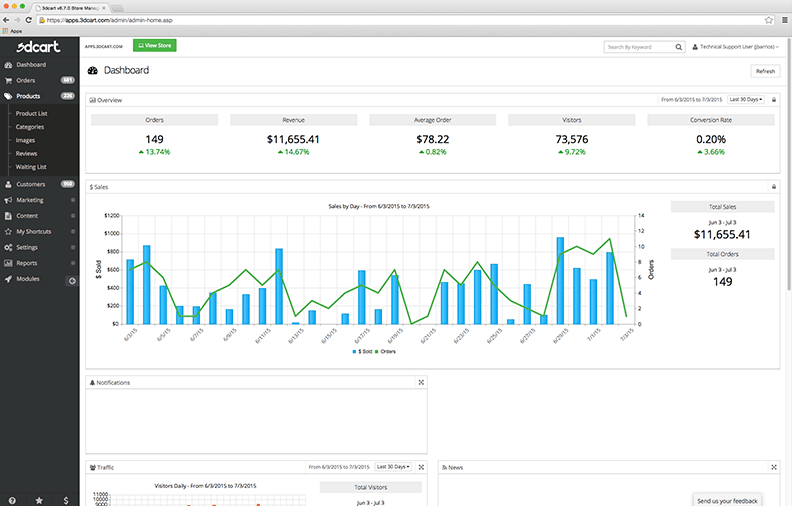Focus the Search By Keyword field

click(x=639, y=47)
